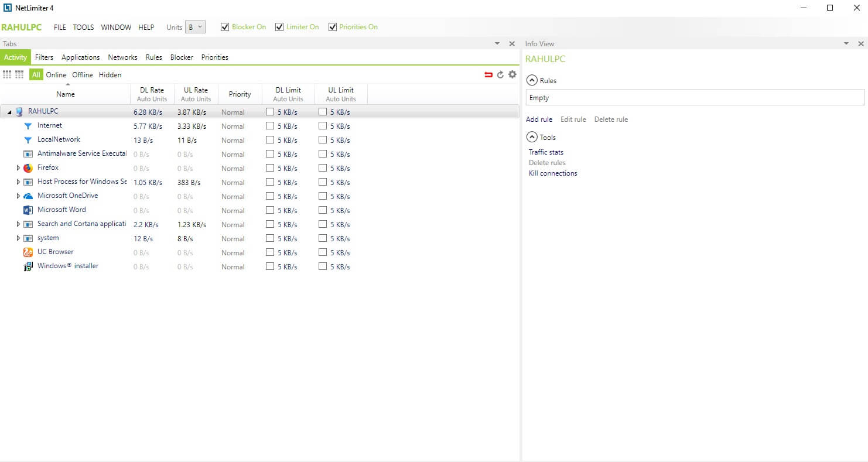
Task: Toggle the Blocker On checkbox
Action: tap(225, 27)
